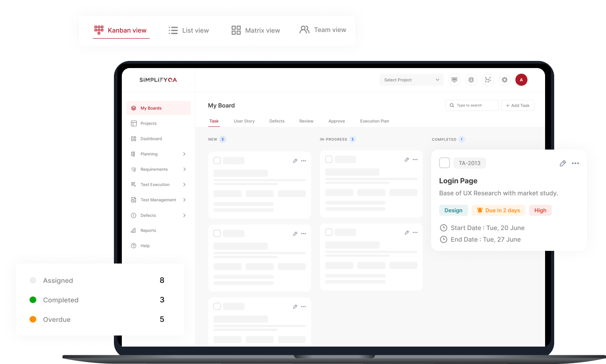Viewport: 606px width, 364px height.
Task: Click the Help question mark icon
Action: 134,246
